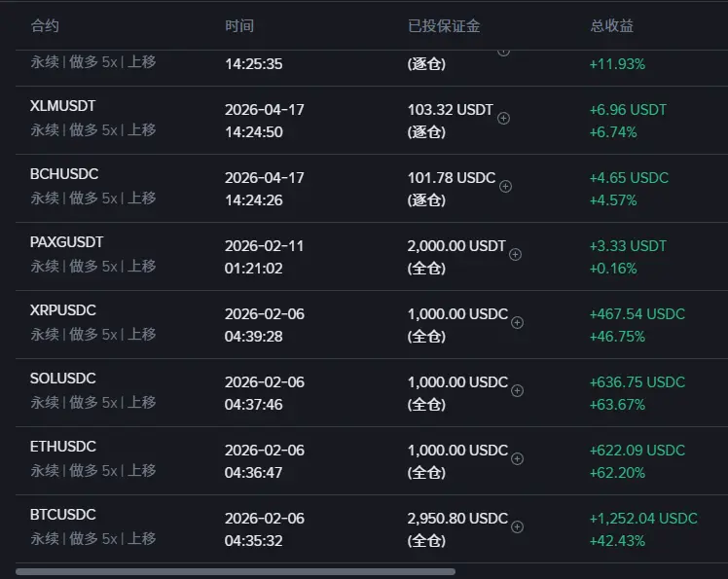Viewport: 728px width, 579px height.
Task: Add margin to XLMUSDT position
Action: click(504, 119)
